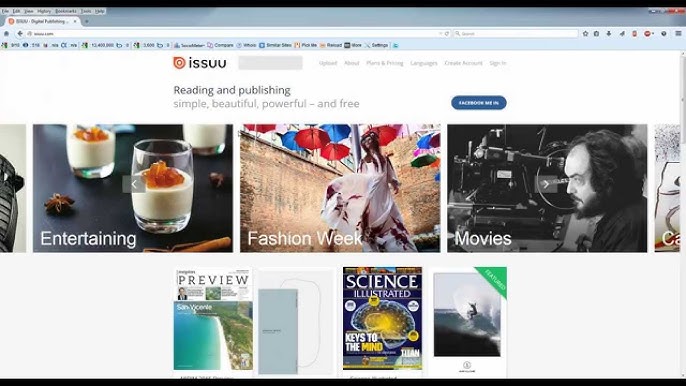Open the Movies category image

coord(547,188)
